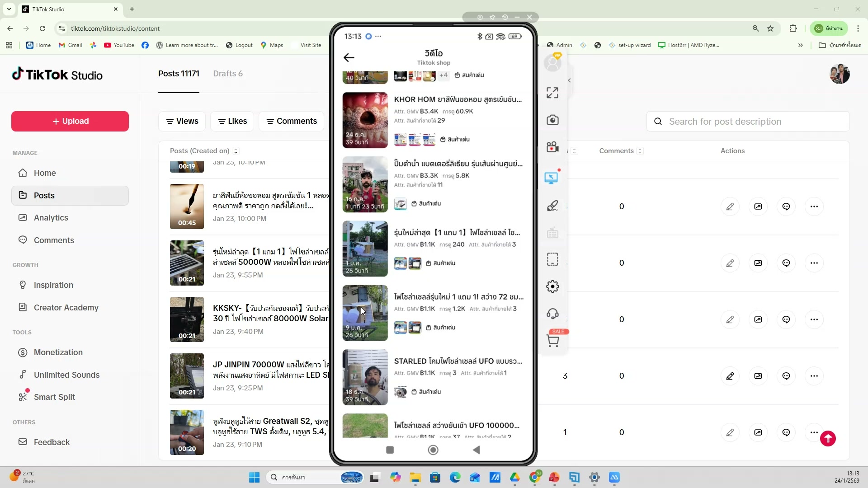Tap the phone home navigation button

coord(433,450)
